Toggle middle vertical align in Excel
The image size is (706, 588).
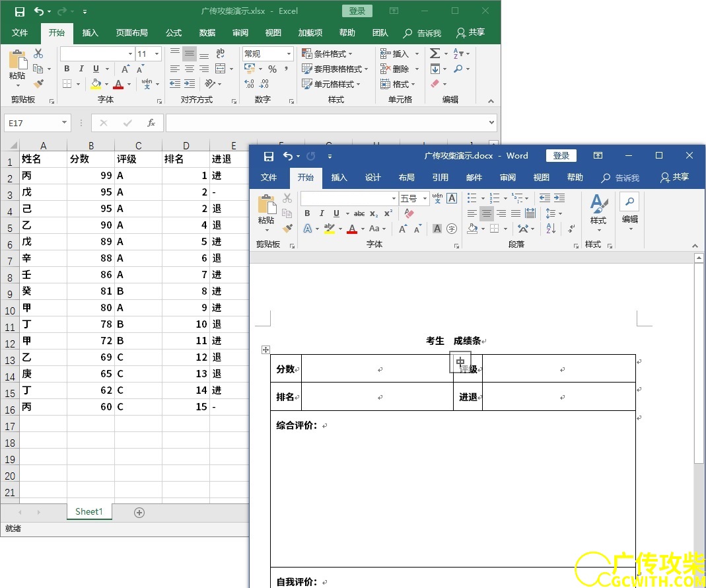(190, 54)
